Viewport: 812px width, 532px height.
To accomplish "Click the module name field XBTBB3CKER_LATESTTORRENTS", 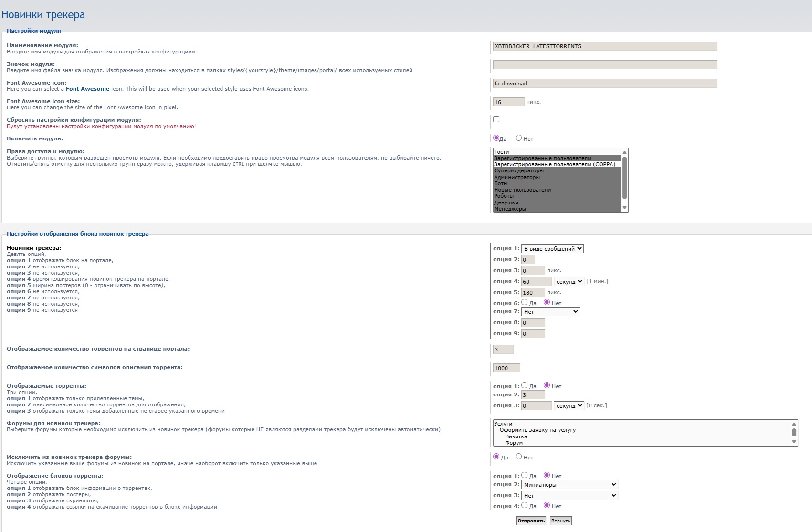I will pos(605,46).
